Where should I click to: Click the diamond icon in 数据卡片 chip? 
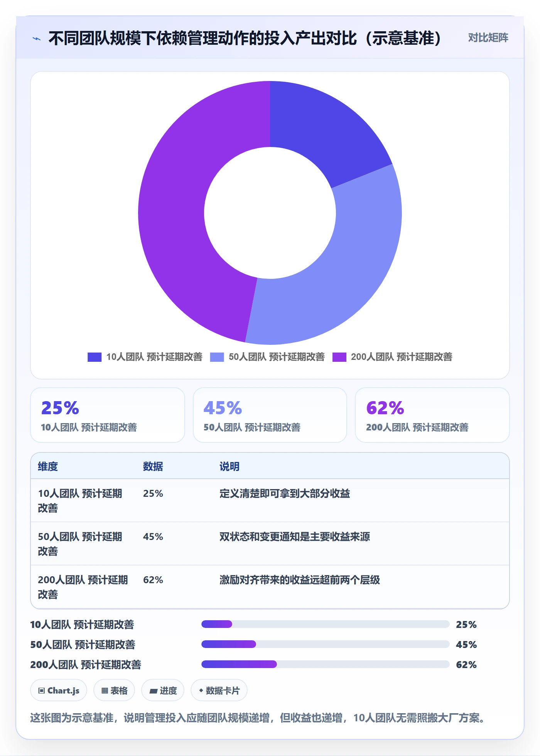[x=201, y=690]
